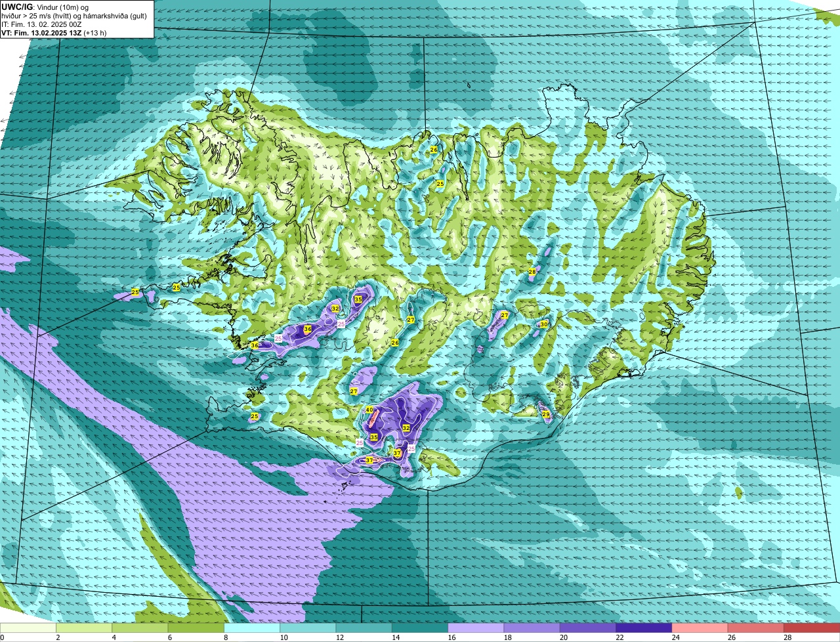Click the valid time "VT: Fim. 13.02.2025 13Z (+13 h)"

click(54, 32)
